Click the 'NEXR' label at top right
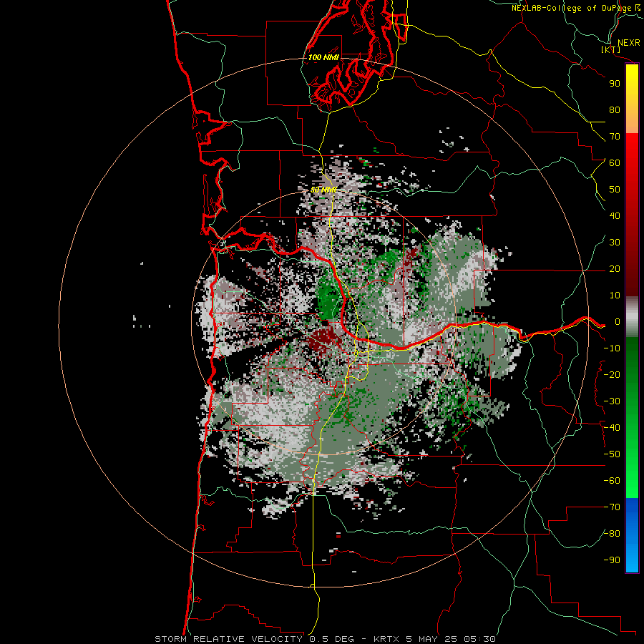Viewport: 644px width, 644px height. 628,43
